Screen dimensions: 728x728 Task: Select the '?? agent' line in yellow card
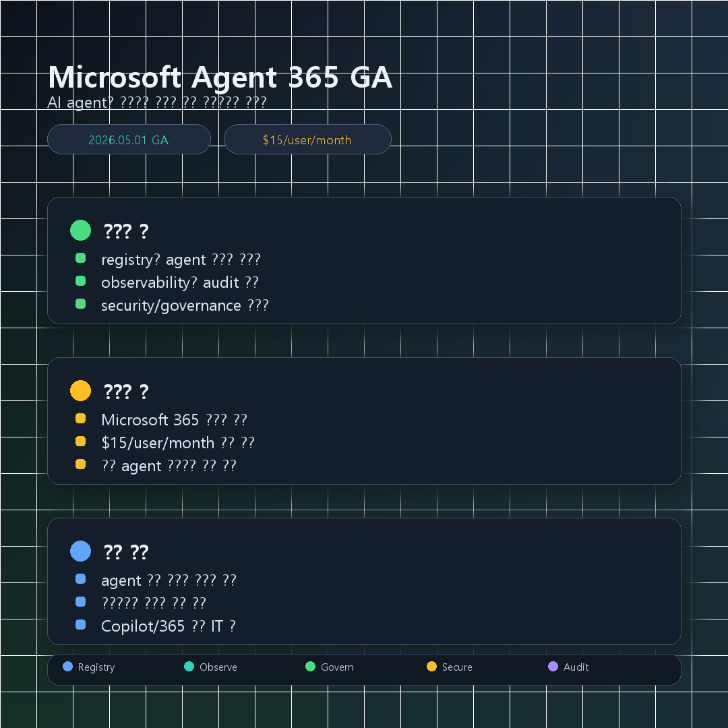(x=169, y=466)
